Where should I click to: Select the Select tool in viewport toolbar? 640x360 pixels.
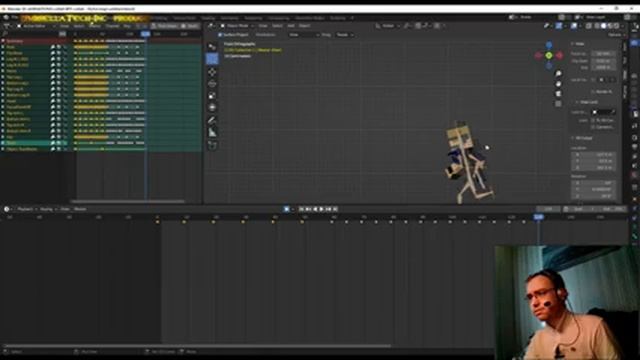click(x=212, y=47)
